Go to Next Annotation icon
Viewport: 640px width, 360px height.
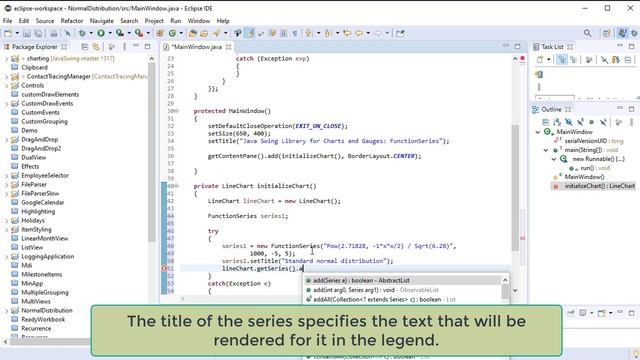coord(309,33)
